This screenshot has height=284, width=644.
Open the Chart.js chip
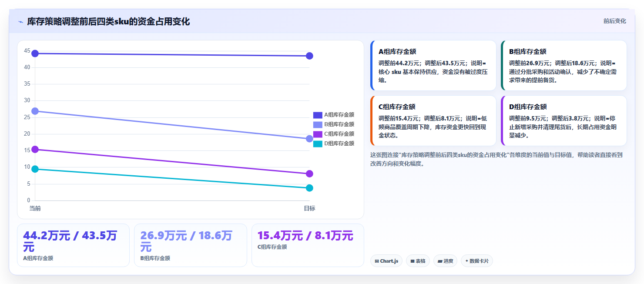pyautogui.click(x=386, y=261)
